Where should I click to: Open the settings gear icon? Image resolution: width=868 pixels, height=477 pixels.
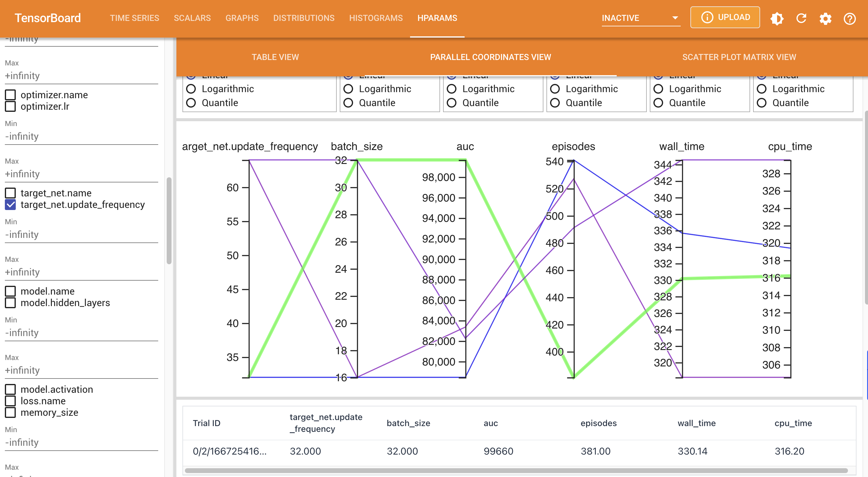pyautogui.click(x=826, y=18)
